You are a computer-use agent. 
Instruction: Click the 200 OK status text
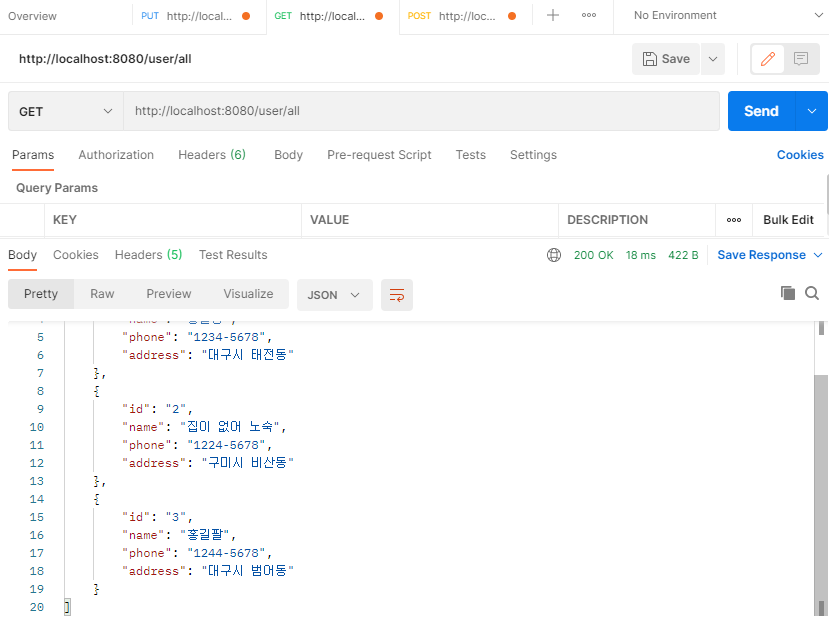pos(593,255)
